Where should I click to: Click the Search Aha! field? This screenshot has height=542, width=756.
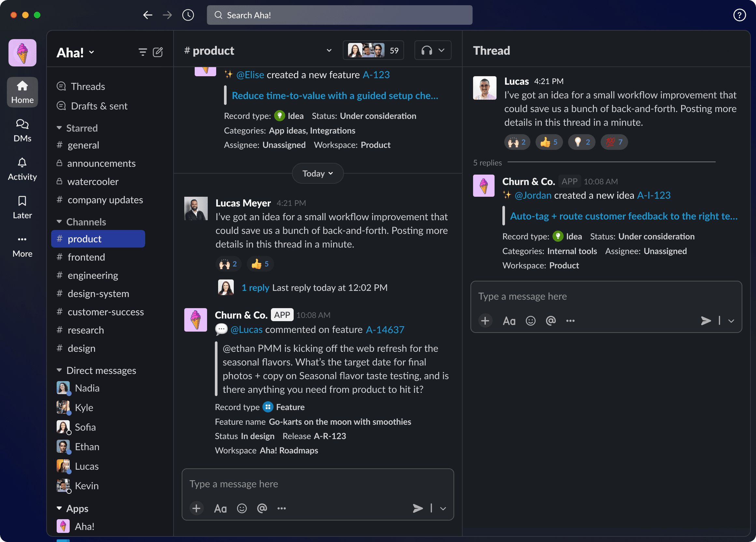click(339, 15)
